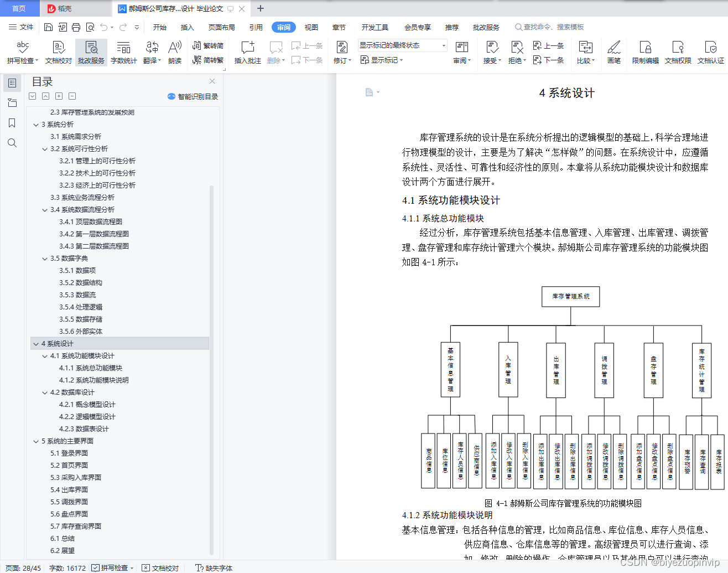Switch to the Insert (插入) tab

188,27
